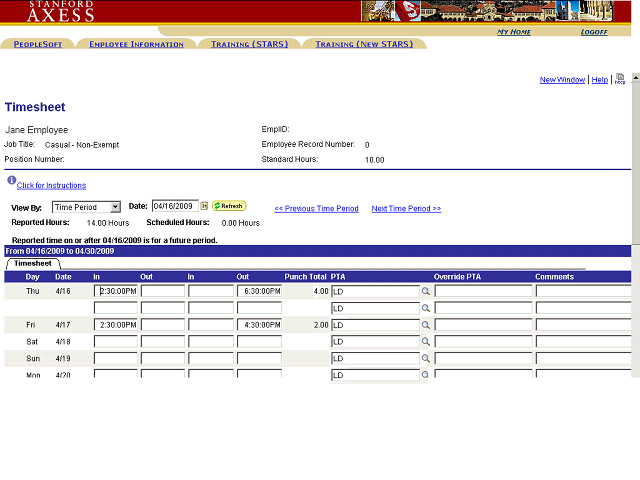
Task: Click the Date input field
Action: click(x=174, y=206)
